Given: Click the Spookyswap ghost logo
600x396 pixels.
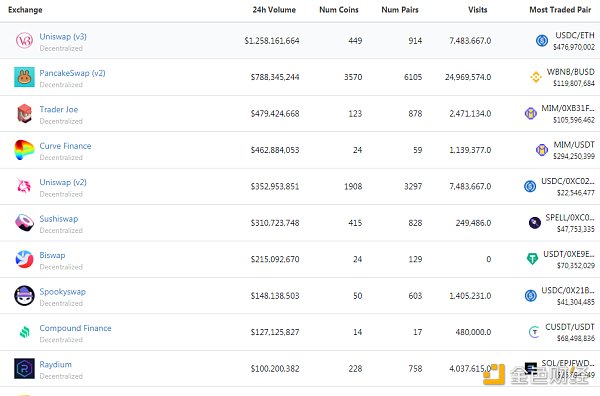Looking at the screenshot, I should point(24,295).
